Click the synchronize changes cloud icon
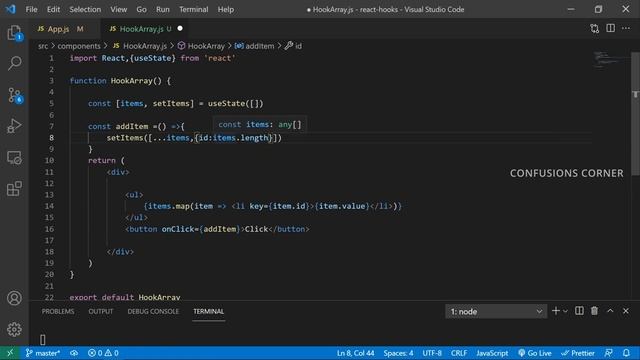This screenshot has width=640, height=360. pyautogui.click(x=74, y=353)
